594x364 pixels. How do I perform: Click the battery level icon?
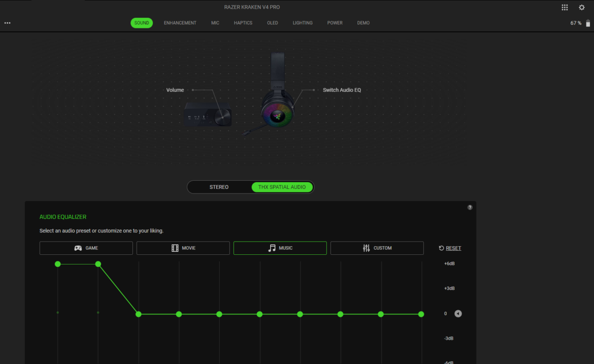coord(588,23)
